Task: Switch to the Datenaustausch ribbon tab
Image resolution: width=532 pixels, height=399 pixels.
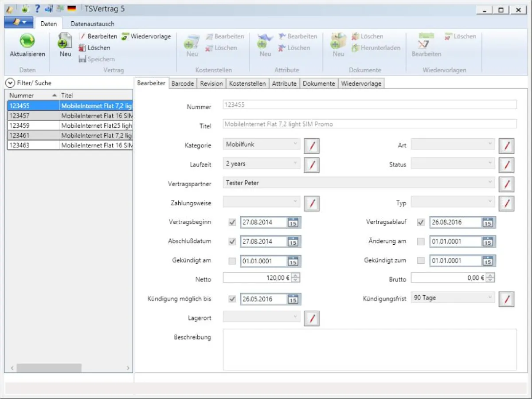Action: [x=92, y=24]
